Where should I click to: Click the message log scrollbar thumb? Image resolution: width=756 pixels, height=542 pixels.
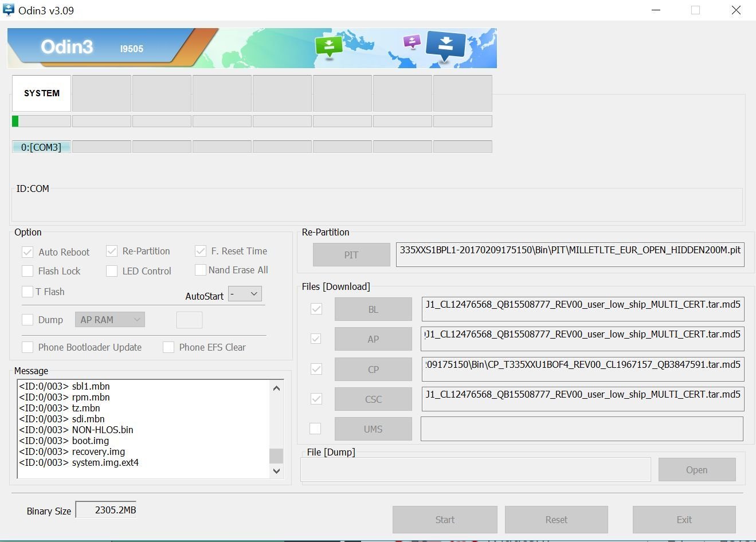pos(276,455)
